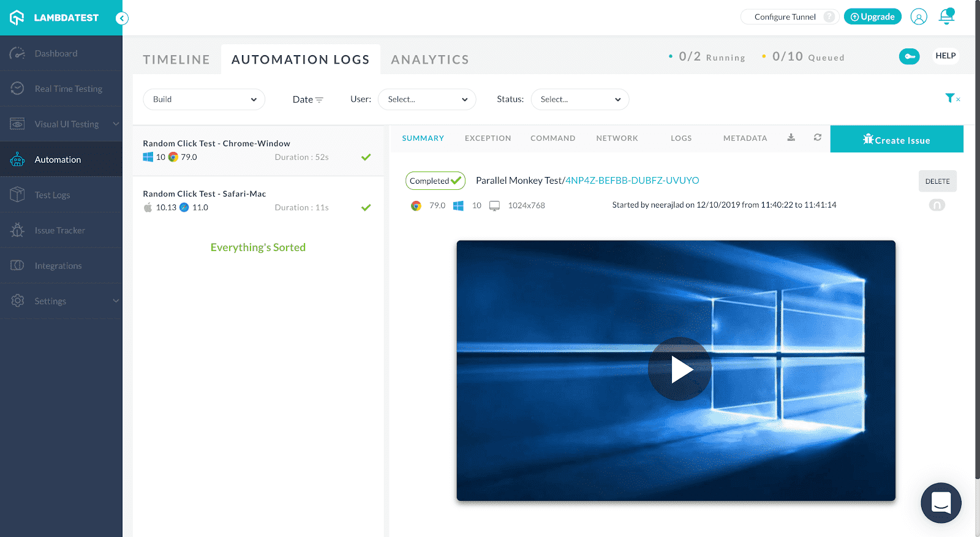Open the Build dropdown
The height and width of the screenshot is (537, 980).
[x=204, y=99]
